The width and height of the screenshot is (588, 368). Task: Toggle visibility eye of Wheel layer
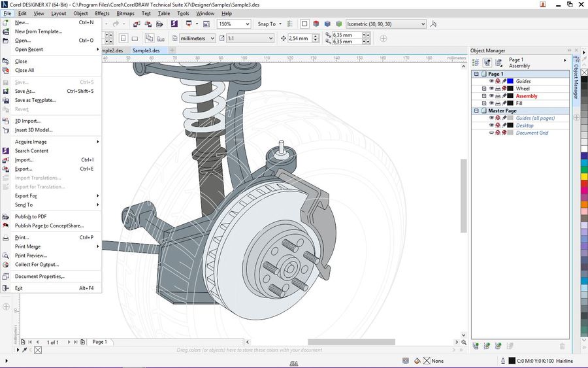(491, 89)
